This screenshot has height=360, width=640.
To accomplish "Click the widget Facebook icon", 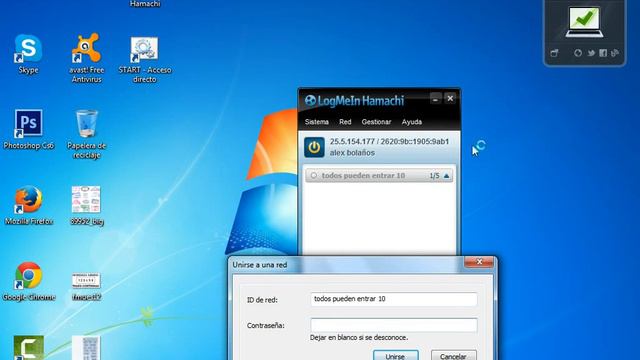I will (x=603, y=53).
